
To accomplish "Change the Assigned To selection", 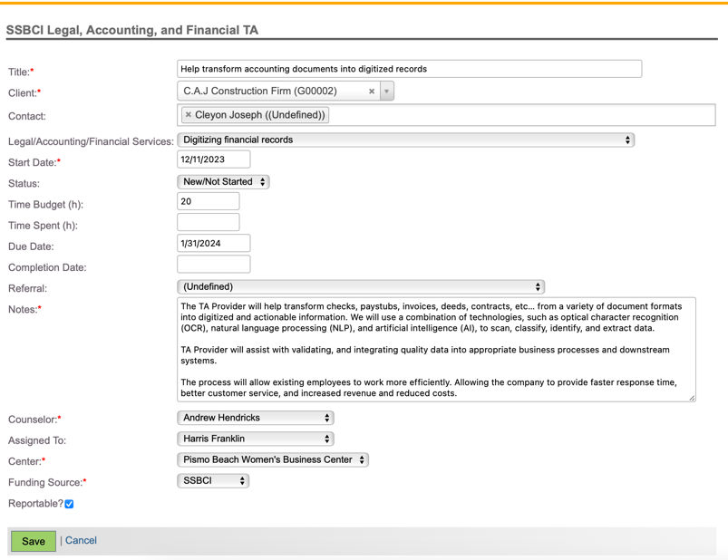I will pos(256,439).
